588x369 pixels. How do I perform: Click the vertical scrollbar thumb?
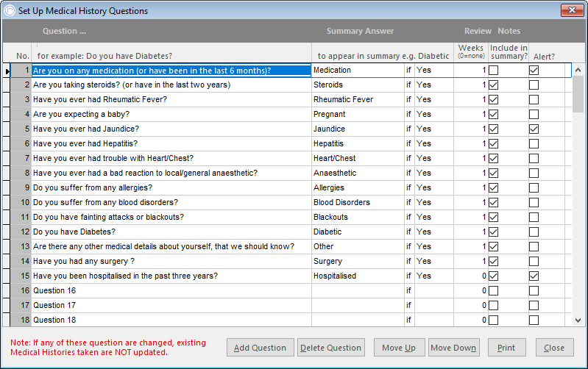click(x=578, y=95)
